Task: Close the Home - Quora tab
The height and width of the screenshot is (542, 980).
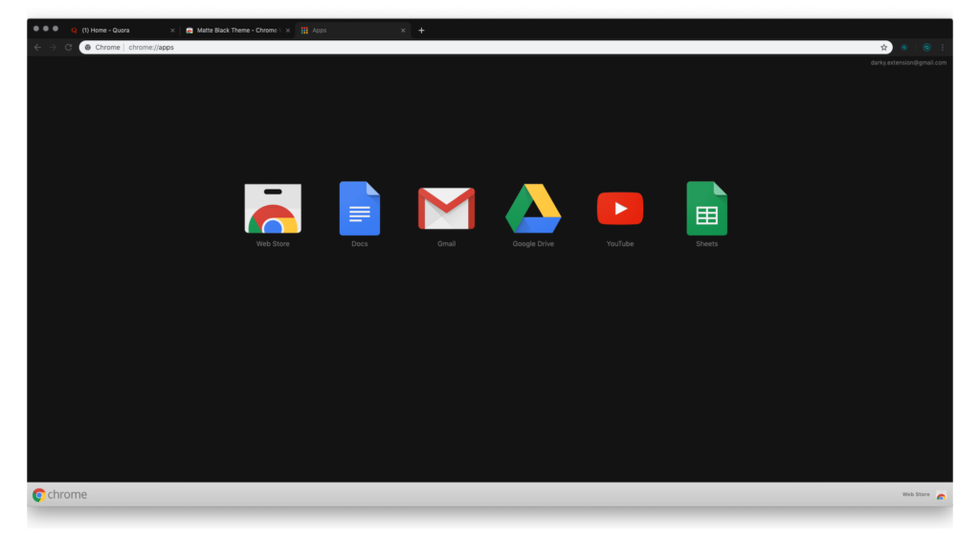Action: point(172,30)
